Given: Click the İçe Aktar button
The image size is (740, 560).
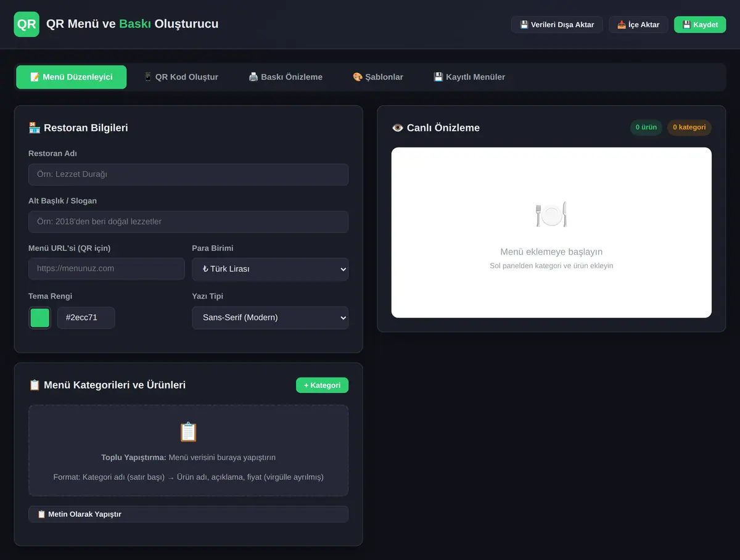Looking at the screenshot, I should [x=638, y=25].
